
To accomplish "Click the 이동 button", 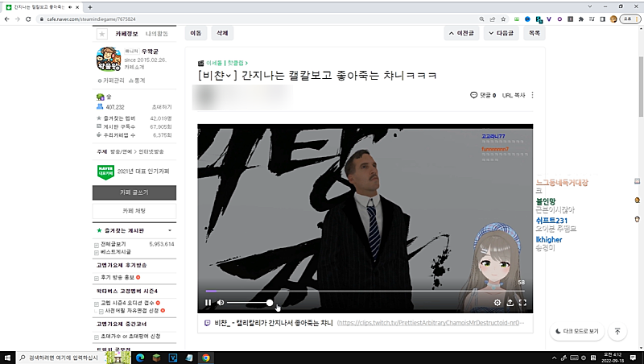I will tap(196, 33).
